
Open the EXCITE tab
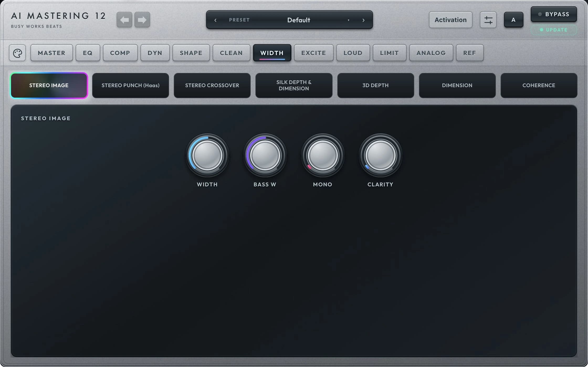coord(314,53)
